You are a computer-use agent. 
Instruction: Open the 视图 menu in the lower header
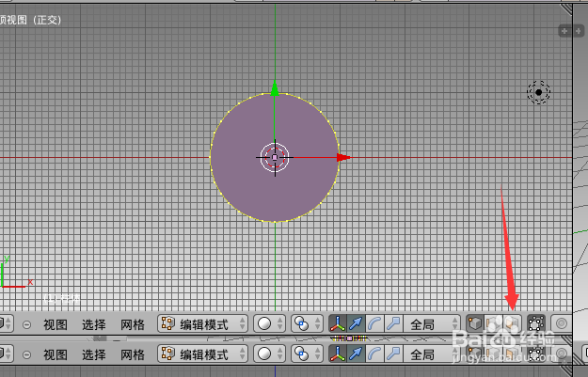[x=56, y=354]
